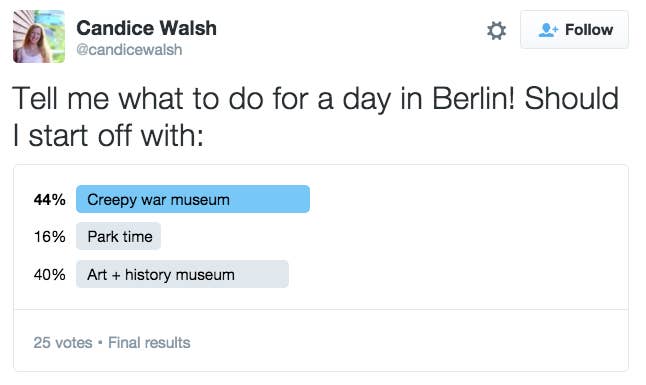Click the 44% result label
Screen dimensions: 646x385
click(49, 200)
